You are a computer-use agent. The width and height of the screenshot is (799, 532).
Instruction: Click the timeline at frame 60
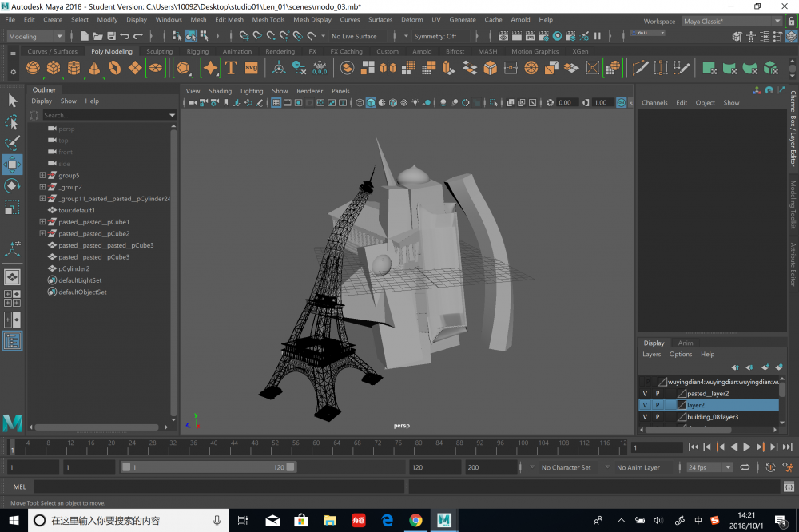[x=316, y=447]
